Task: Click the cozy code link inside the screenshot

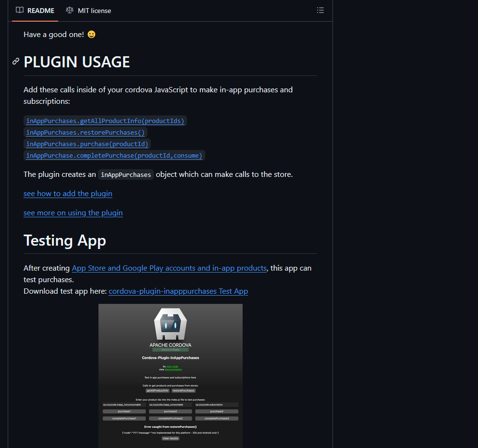Action: point(172,366)
